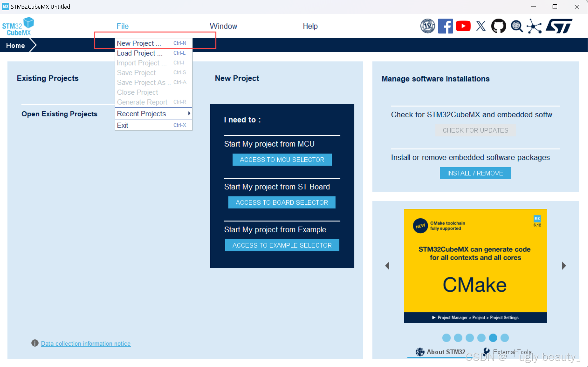Go to the Home breadcrumb
The height and width of the screenshot is (367, 588).
(x=16, y=45)
